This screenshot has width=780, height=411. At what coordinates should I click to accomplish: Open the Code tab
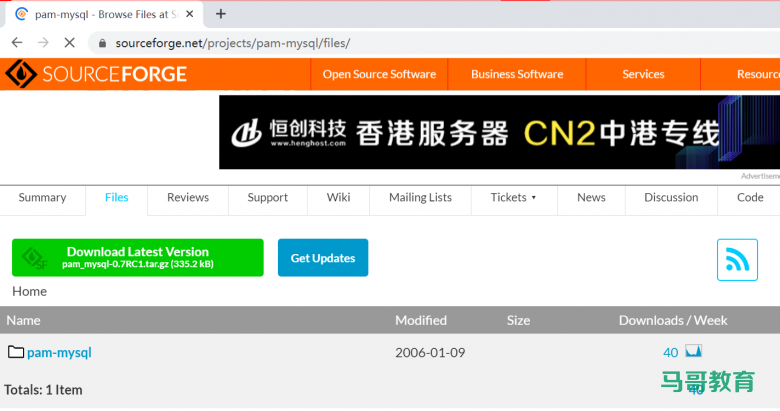[x=750, y=198]
